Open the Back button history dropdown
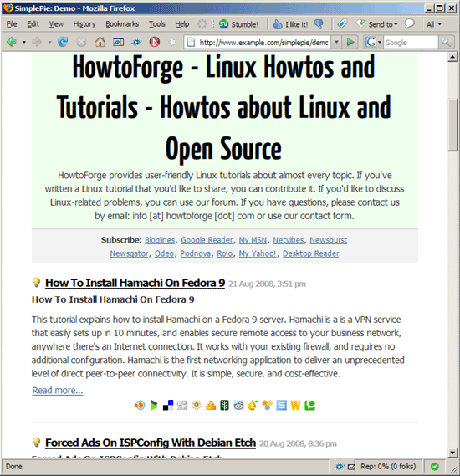The width and height of the screenshot is (460, 476). pyautogui.click(x=23, y=42)
